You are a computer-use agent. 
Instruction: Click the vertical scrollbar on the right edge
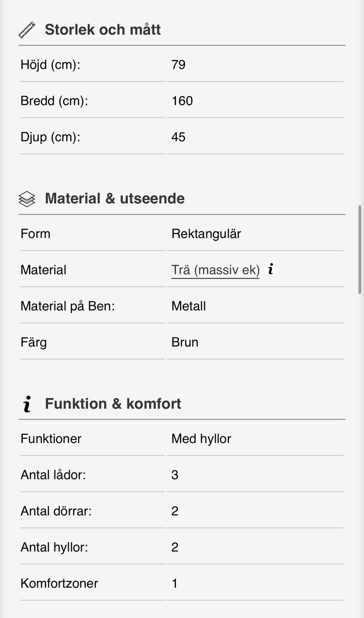coord(360,249)
